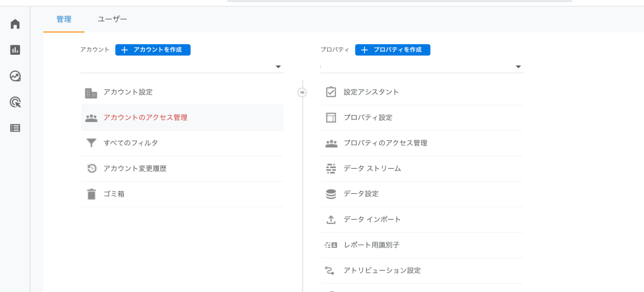The width and height of the screenshot is (644, 292).
Task: Open the Home icon in the sidebar
Action: point(15,25)
